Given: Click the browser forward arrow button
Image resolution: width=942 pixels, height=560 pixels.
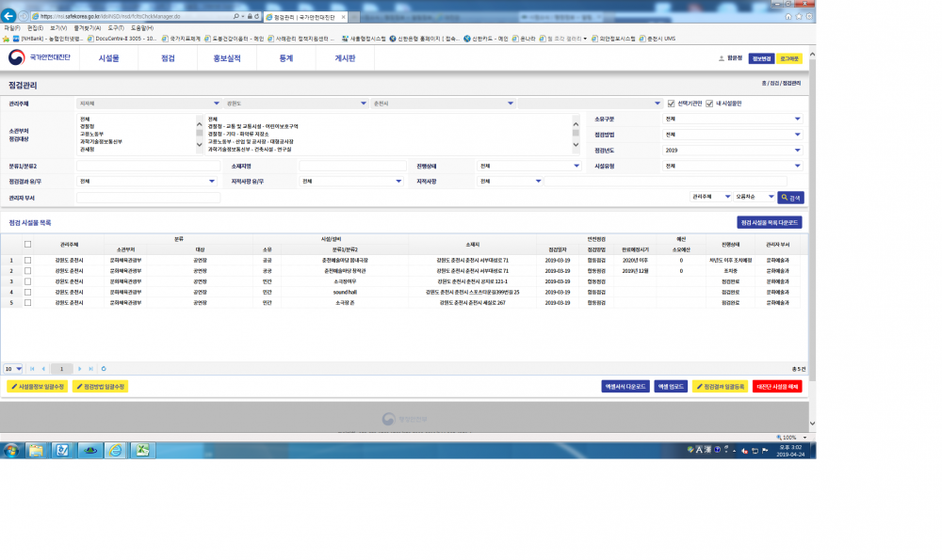Looking at the screenshot, I should tap(24, 16).
